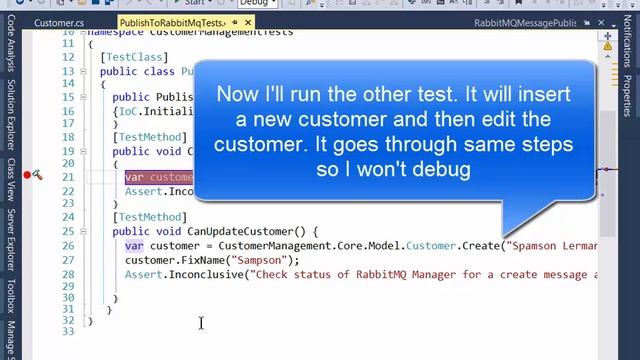Image resolution: width=640 pixels, height=360 pixels.
Task: Click the [TestClass] attribute on line 12
Action: [134, 57]
